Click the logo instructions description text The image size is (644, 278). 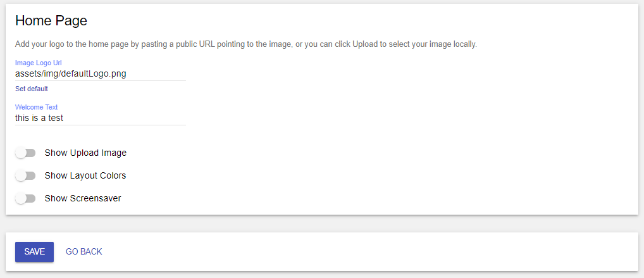coord(246,44)
